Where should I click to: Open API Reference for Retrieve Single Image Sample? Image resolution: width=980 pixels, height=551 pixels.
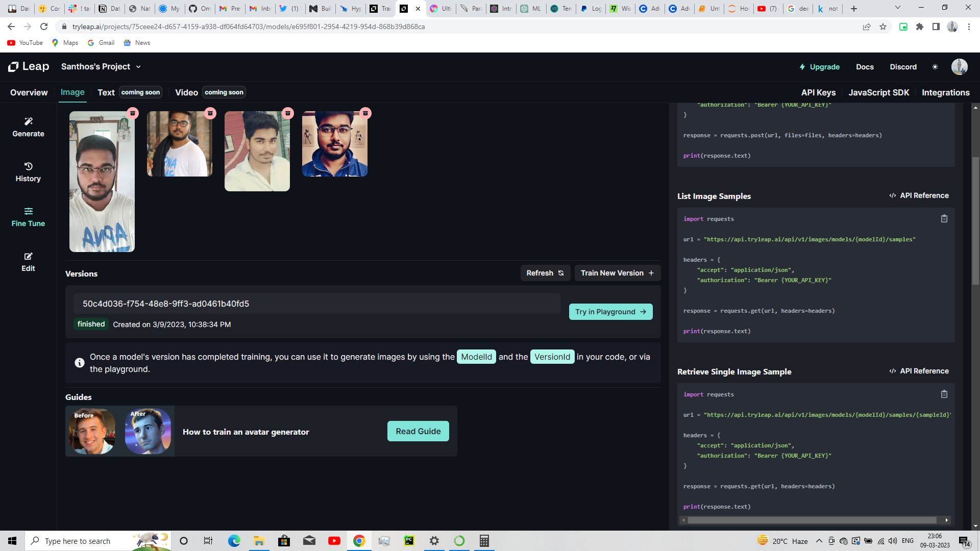pos(919,371)
